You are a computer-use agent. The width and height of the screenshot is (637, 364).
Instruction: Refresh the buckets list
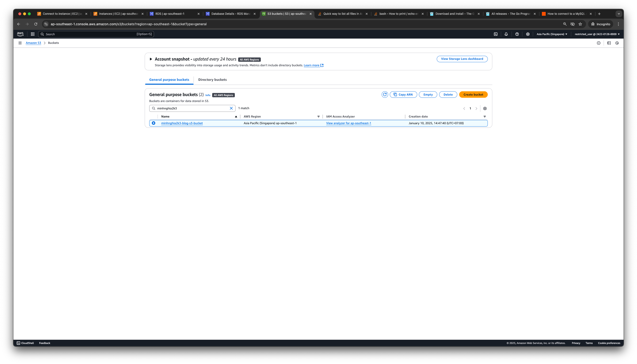(385, 94)
